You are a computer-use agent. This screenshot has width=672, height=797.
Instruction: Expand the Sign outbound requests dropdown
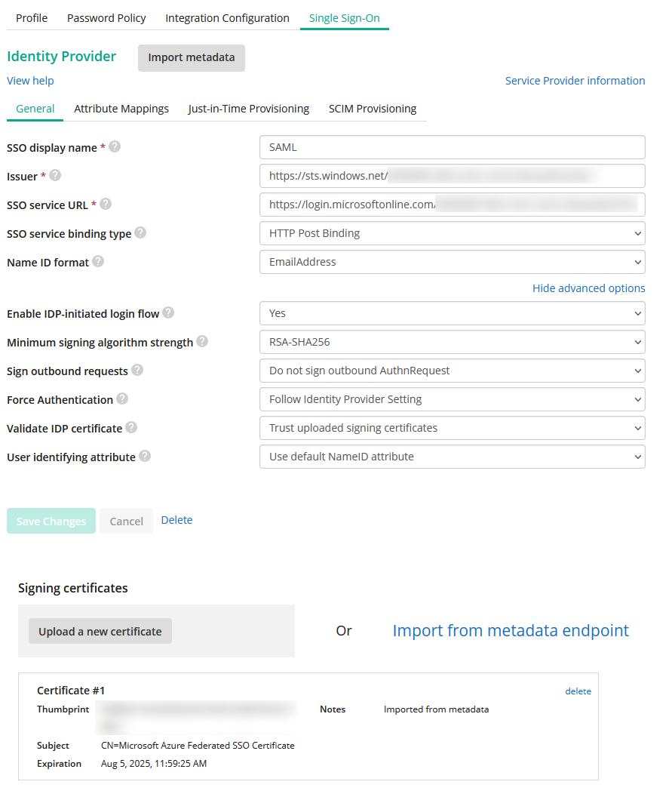coord(452,371)
